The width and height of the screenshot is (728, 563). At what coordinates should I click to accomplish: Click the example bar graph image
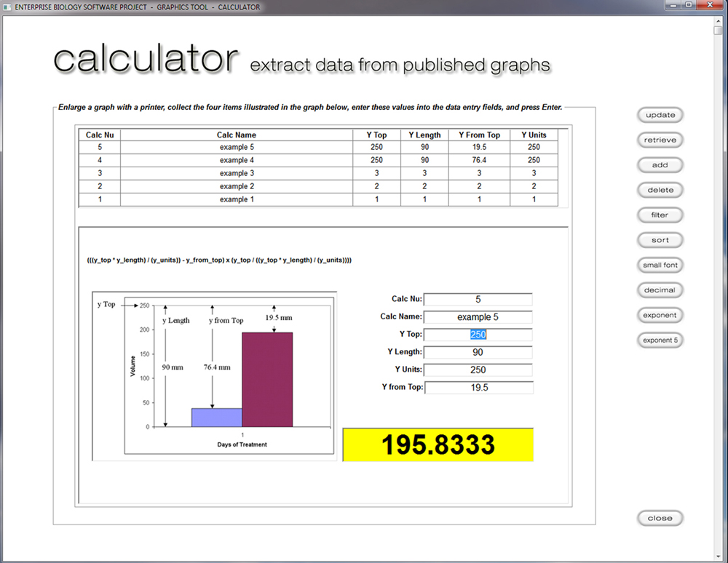tap(214, 376)
